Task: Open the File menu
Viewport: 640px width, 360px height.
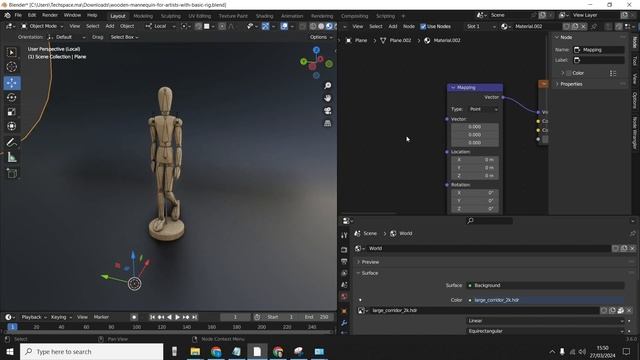Action: tap(18, 15)
